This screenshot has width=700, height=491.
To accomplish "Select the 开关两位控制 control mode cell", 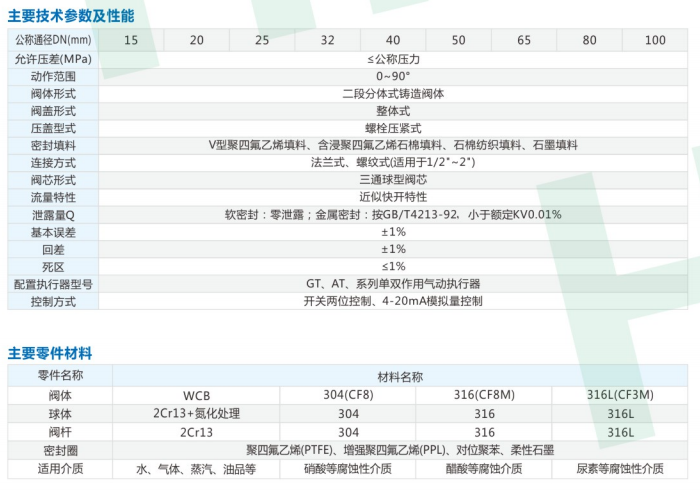I will point(392,301).
